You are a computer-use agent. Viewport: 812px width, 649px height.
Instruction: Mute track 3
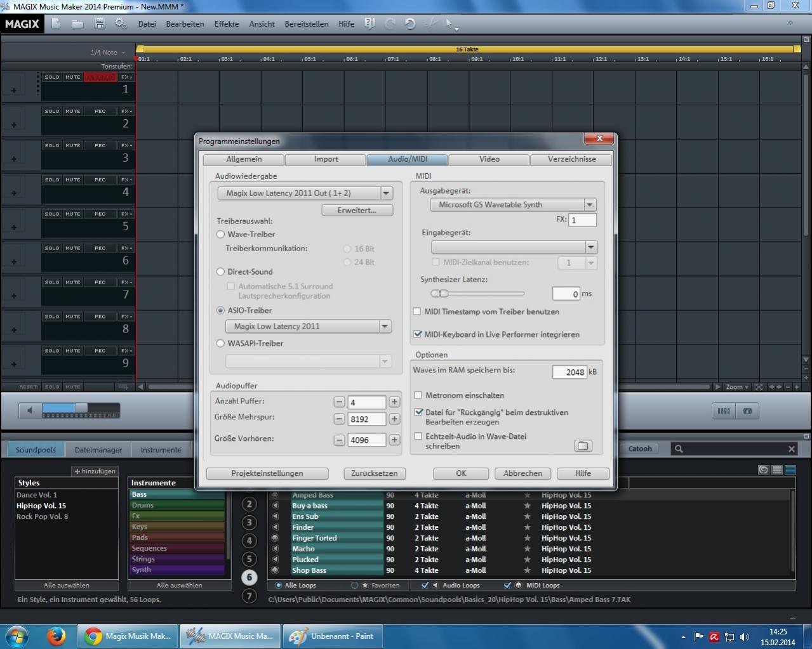(x=73, y=145)
